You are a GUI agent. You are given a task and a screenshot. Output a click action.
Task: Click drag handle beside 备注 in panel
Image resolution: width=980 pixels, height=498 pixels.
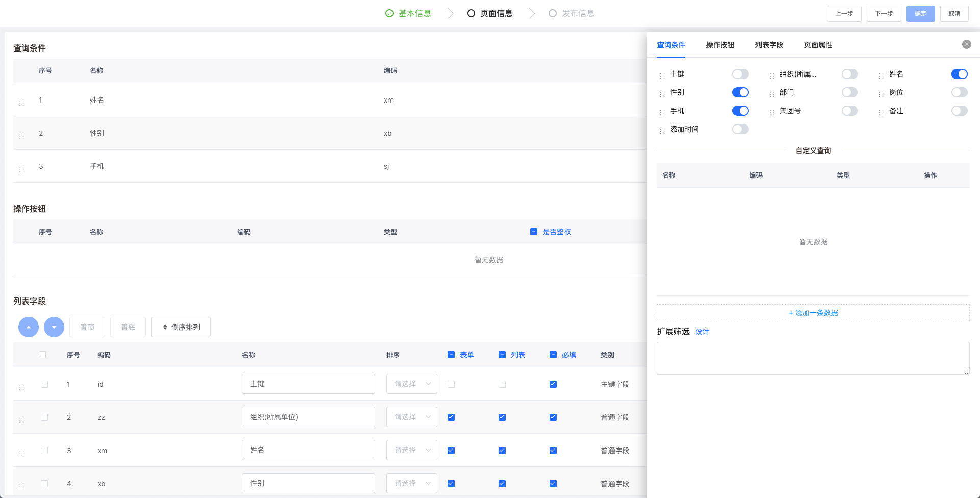click(881, 113)
